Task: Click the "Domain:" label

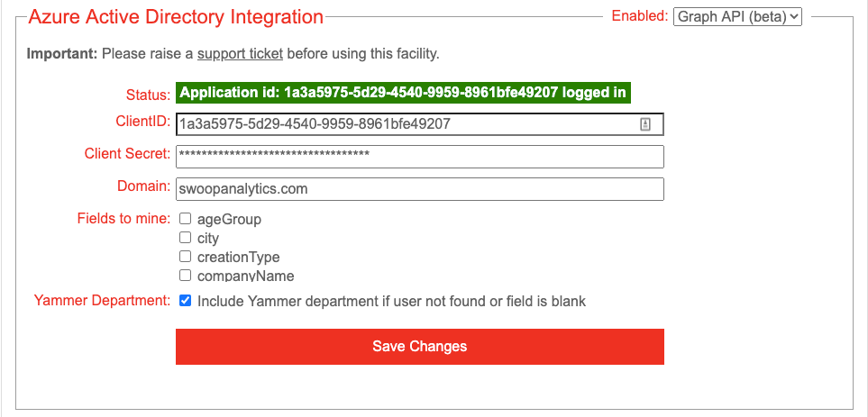Action: coord(144,186)
